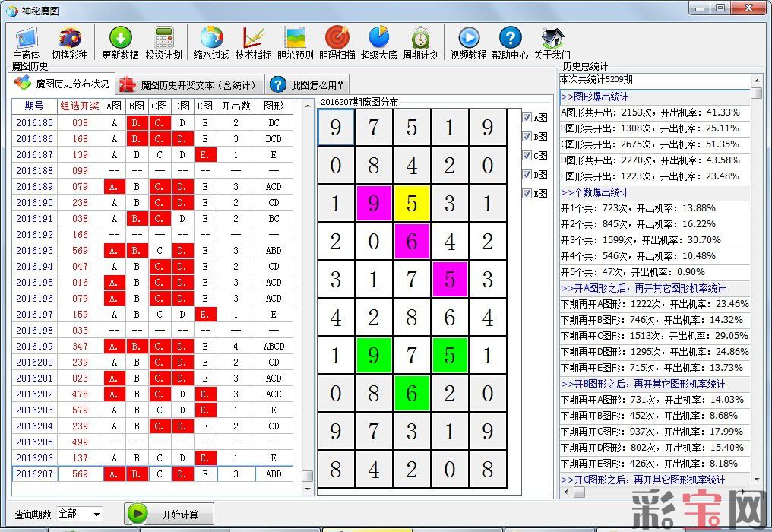Click the yellow cell showing 5

412,204
